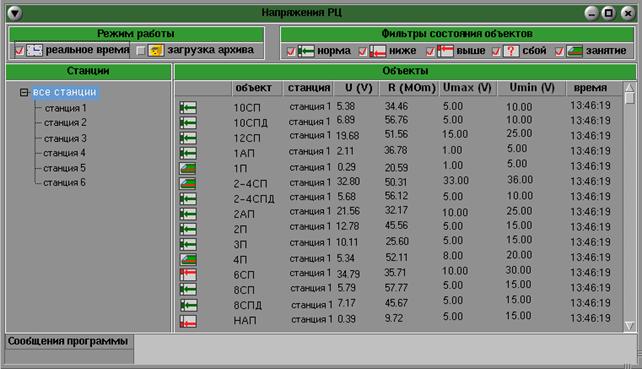
Task: Click status icon in 3П row
Action: pos(188,244)
